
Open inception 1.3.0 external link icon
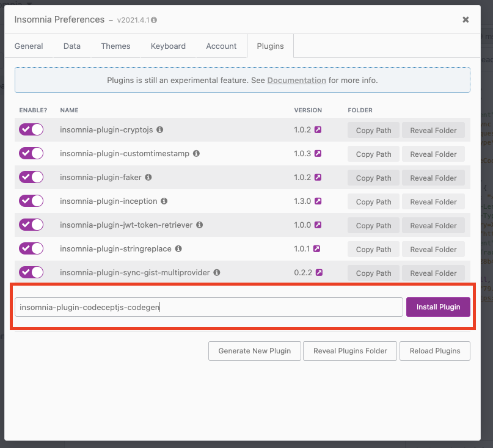(x=318, y=201)
